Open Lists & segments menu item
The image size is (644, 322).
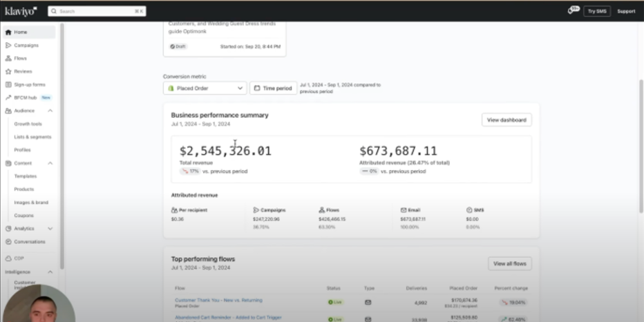[x=32, y=137]
